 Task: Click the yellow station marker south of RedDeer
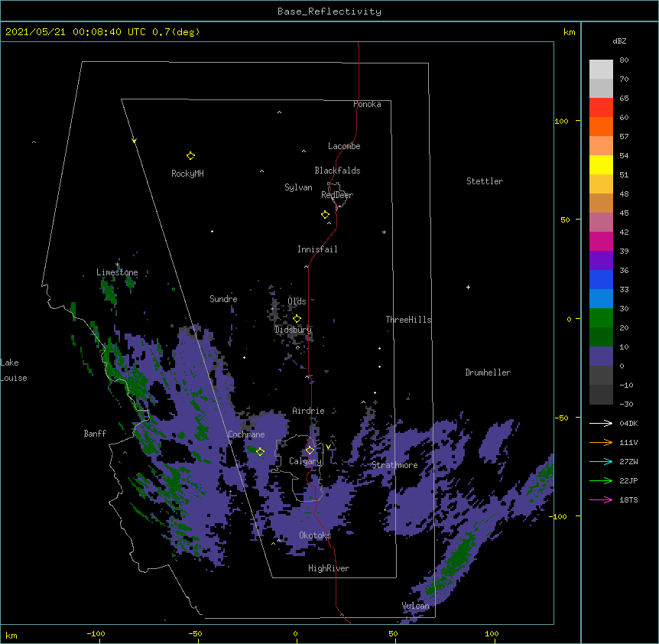(325, 215)
